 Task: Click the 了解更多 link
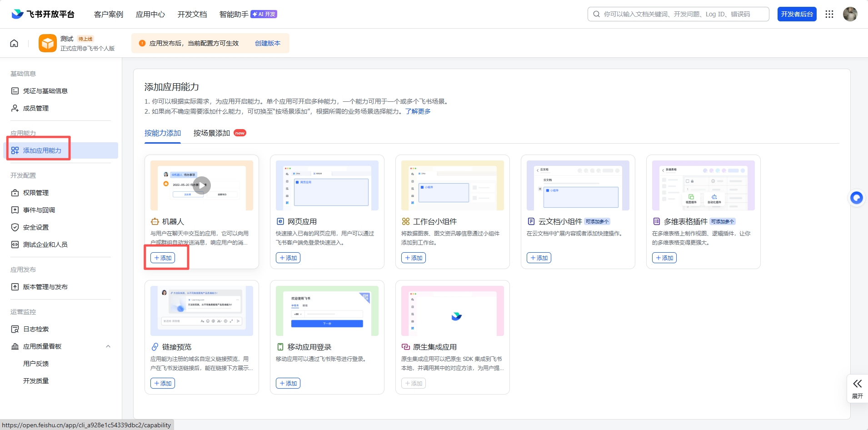[418, 111]
